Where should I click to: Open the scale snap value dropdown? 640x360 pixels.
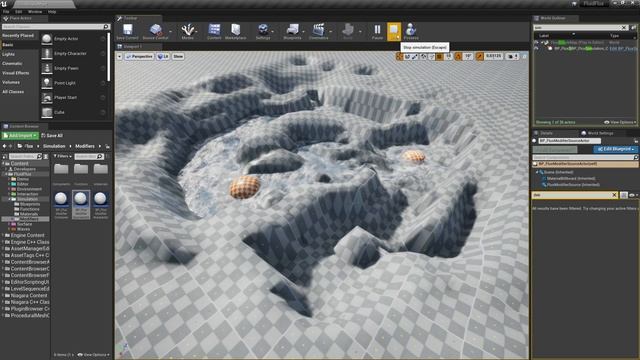click(493, 56)
